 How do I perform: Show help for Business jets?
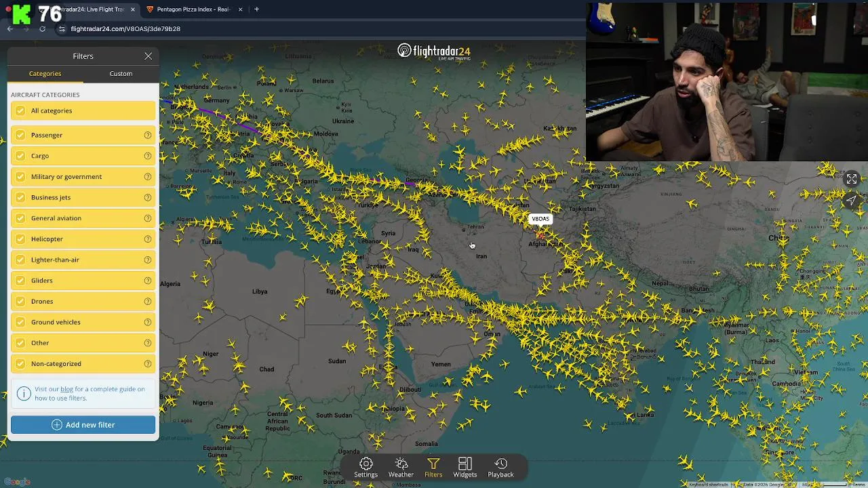click(147, 197)
